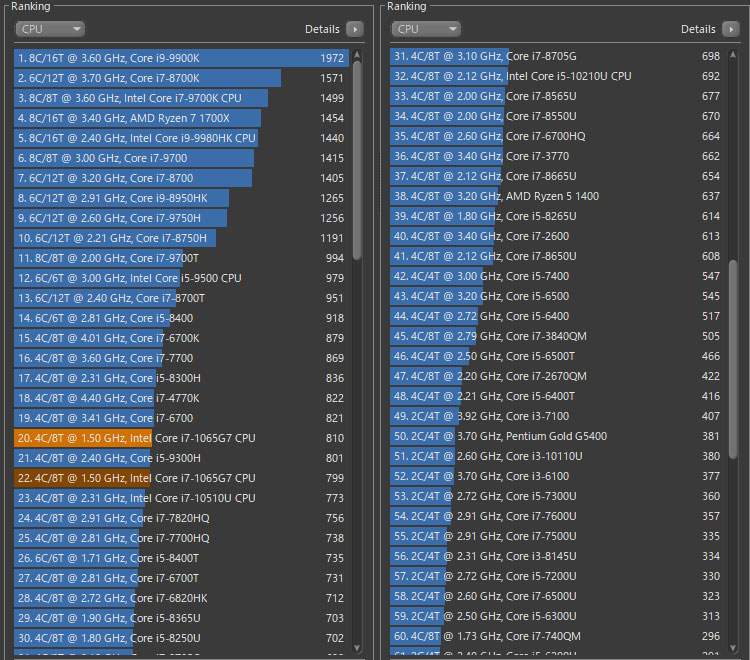Select the Core i5-10210U CPU entry
Image resolution: width=750 pixels, height=660 pixels.
click(555, 76)
